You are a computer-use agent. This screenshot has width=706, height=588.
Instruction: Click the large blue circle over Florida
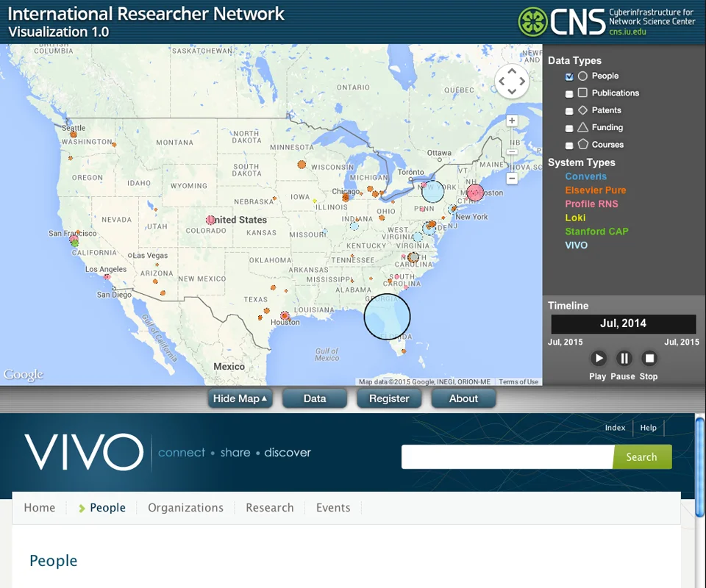click(x=388, y=316)
